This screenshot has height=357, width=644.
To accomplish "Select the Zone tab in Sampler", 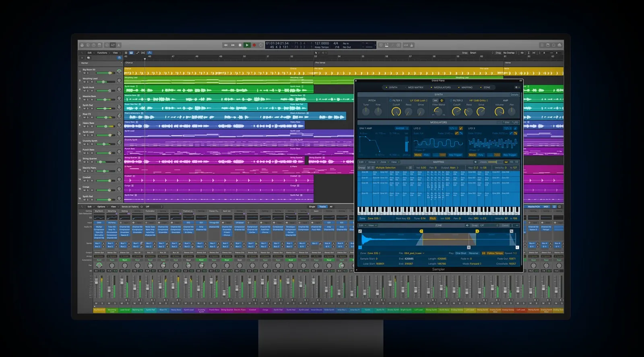I will point(487,87).
